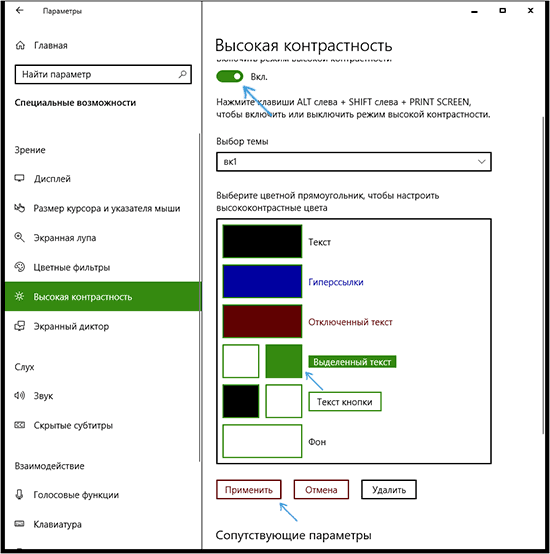Click the Экранный диктор icon

point(19,326)
